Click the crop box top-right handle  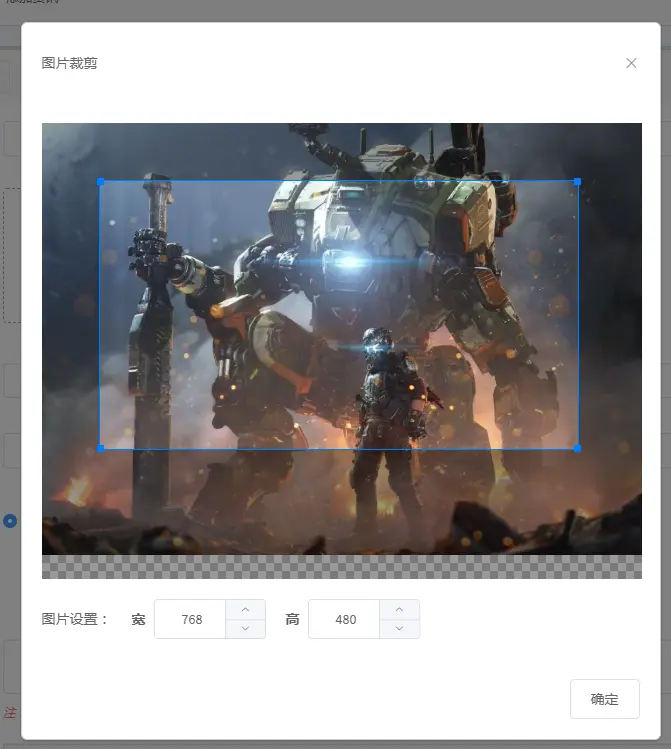577,182
